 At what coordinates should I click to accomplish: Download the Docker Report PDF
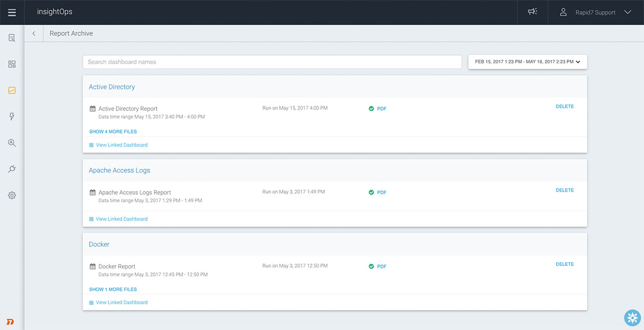pyautogui.click(x=381, y=266)
